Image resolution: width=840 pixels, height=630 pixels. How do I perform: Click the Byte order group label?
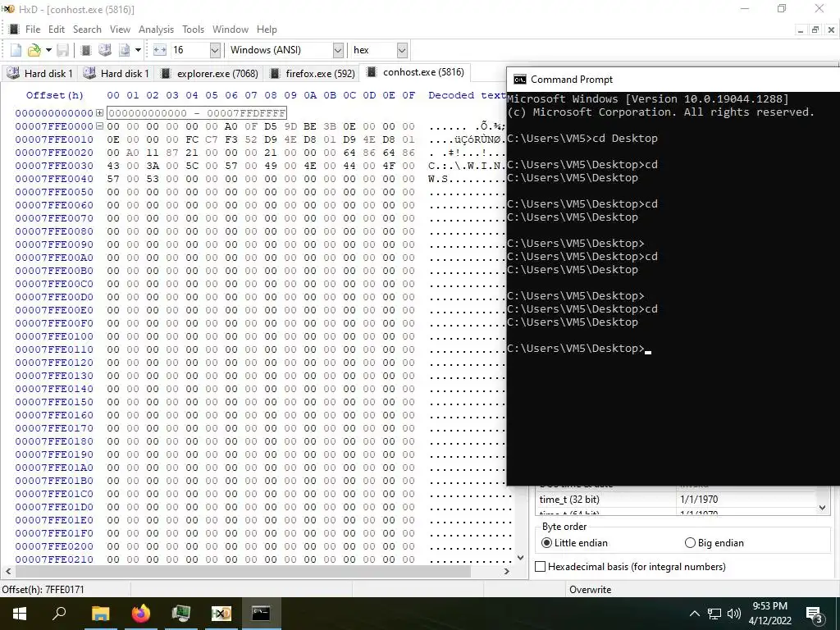564,527
